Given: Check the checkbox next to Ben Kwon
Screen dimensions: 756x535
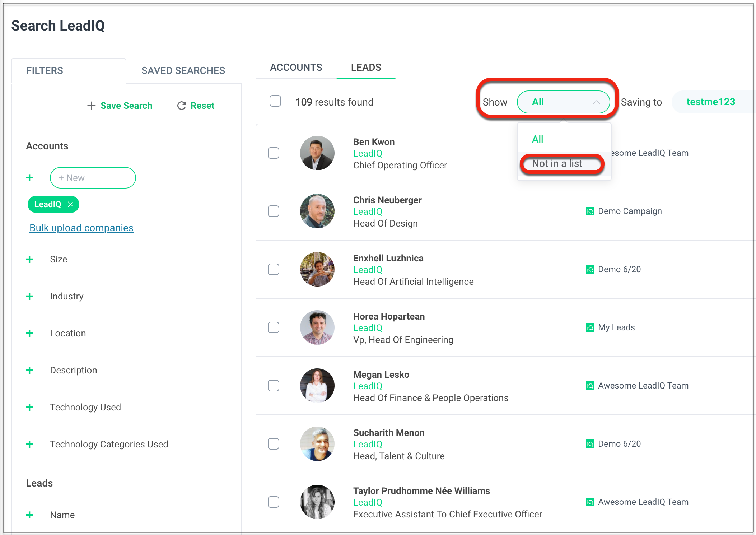Looking at the screenshot, I should (x=273, y=153).
